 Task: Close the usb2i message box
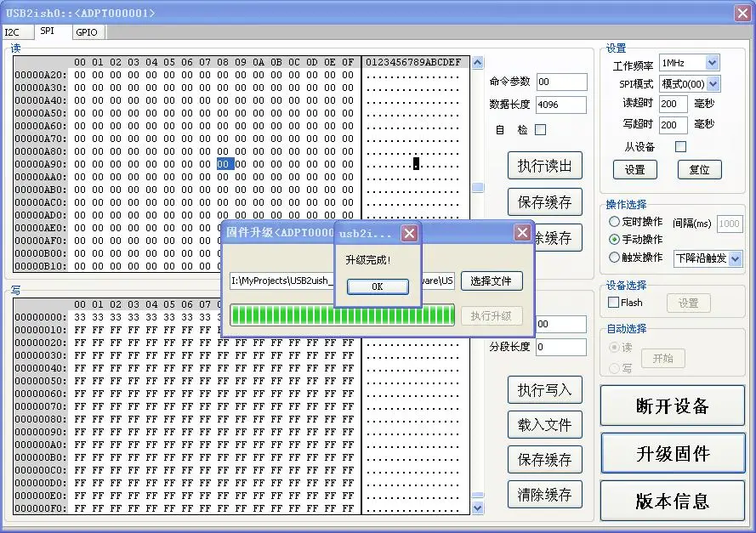pos(409,234)
